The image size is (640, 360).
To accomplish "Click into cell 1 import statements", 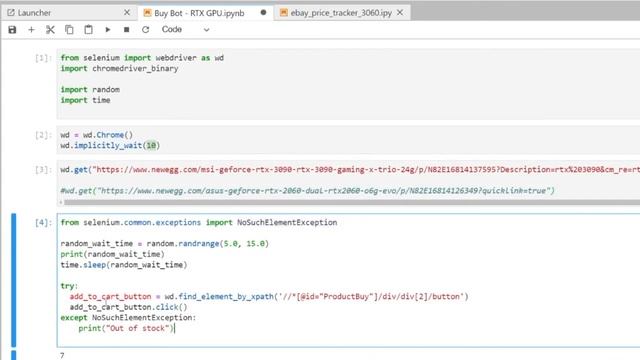I will pos(348,84).
